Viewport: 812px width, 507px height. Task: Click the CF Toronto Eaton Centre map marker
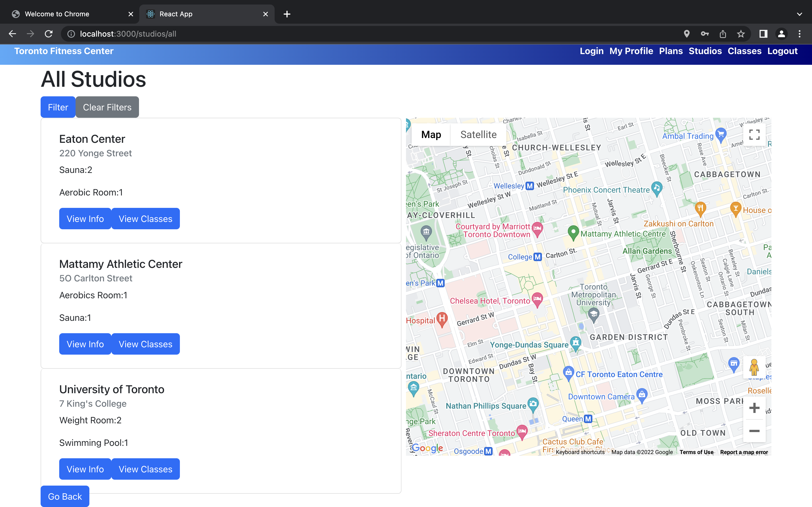[568, 373]
